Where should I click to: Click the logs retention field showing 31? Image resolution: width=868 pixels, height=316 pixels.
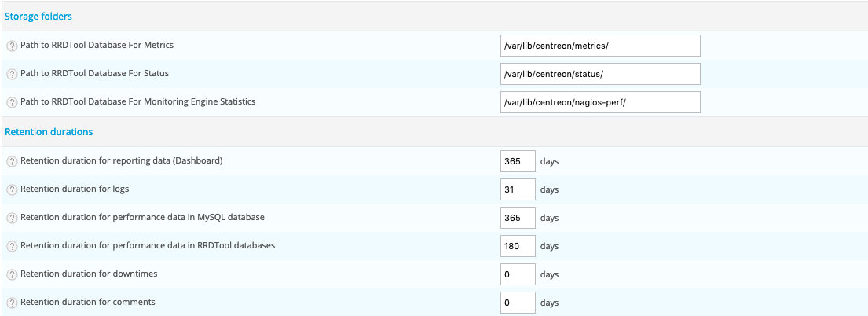[x=518, y=189]
